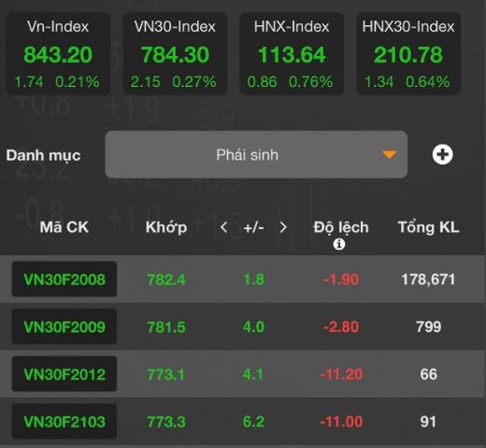Viewport: 486px width, 448px height.
Task: Click the matched price 782.4
Action: (166, 280)
